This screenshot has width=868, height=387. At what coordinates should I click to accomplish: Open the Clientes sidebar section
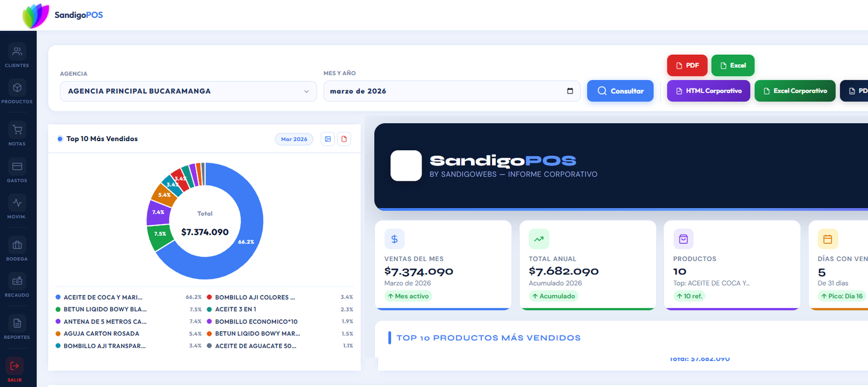coord(17,56)
